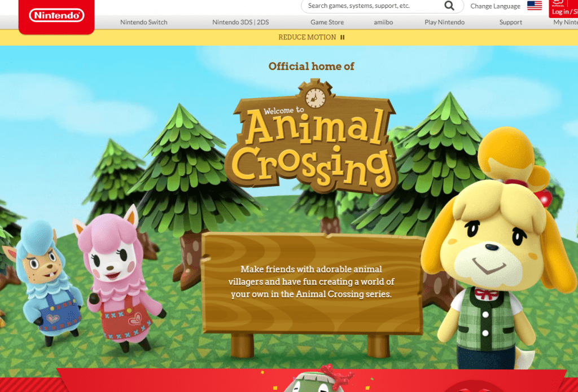
Task: Click the search magnifier icon
Action: (x=449, y=6)
